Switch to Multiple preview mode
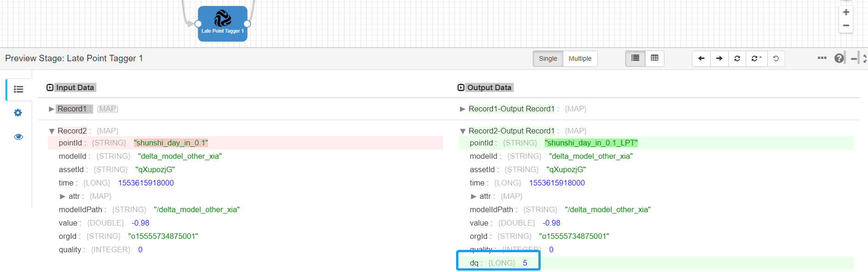Viewport: 868px width, 272px height. [580, 58]
